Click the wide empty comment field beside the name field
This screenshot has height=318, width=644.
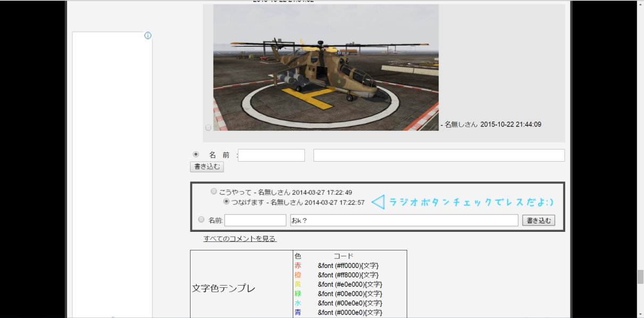pyautogui.click(x=439, y=155)
